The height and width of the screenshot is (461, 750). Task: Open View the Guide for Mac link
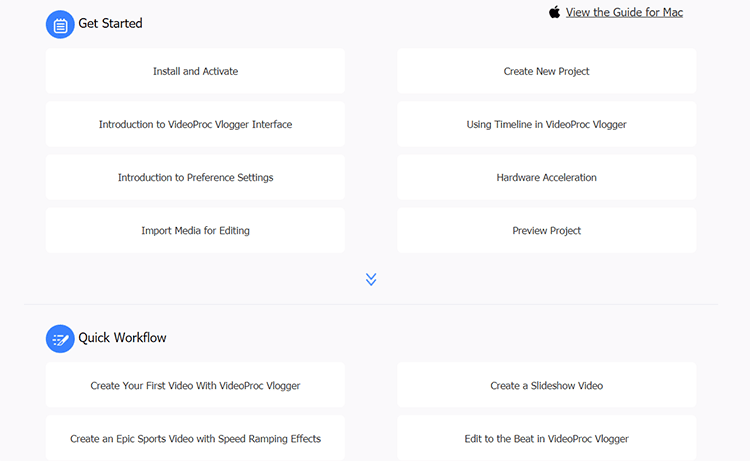click(624, 12)
